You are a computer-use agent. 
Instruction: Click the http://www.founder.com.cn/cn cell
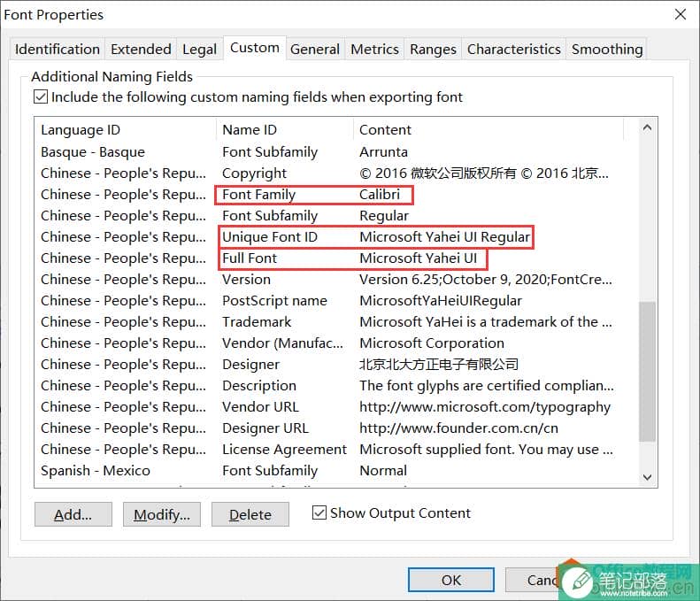coord(458,428)
